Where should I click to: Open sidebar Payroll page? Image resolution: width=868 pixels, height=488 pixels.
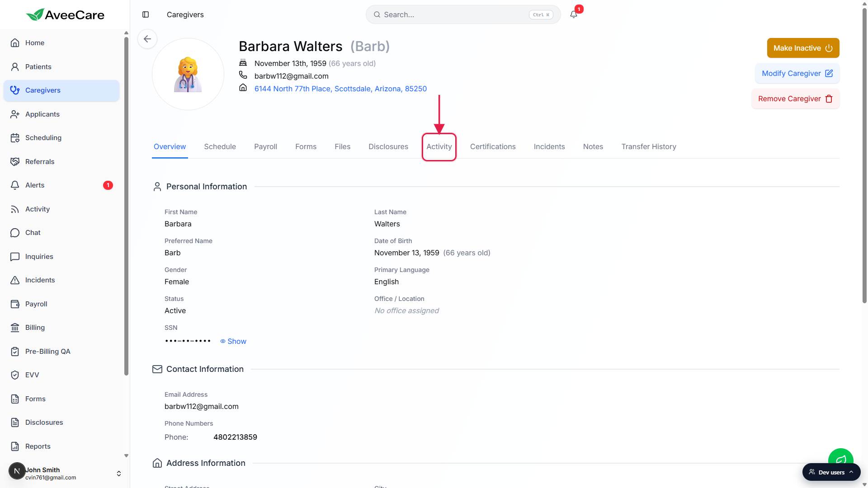pyautogui.click(x=61, y=304)
